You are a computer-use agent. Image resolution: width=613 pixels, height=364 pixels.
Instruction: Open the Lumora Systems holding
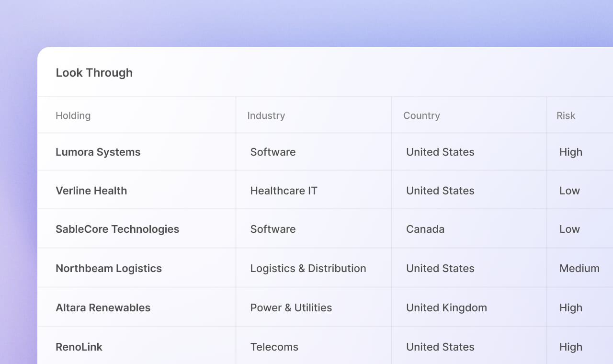click(98, 152)
